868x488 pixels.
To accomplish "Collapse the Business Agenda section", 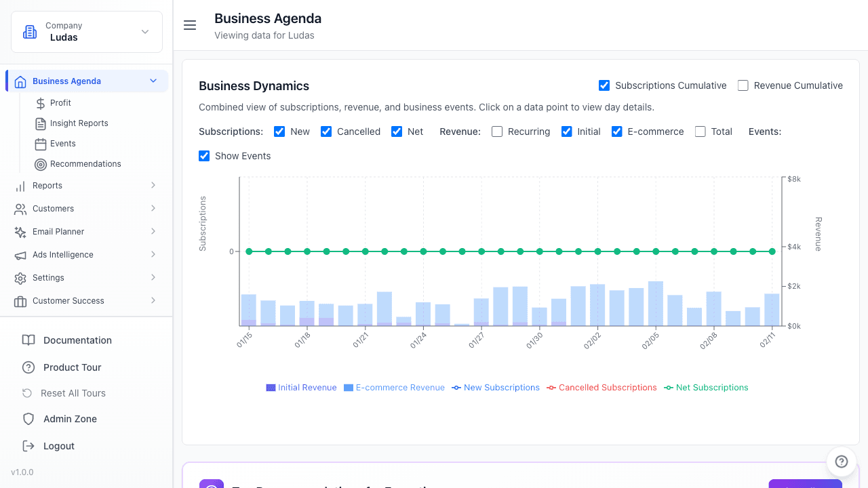I will 152,80.
